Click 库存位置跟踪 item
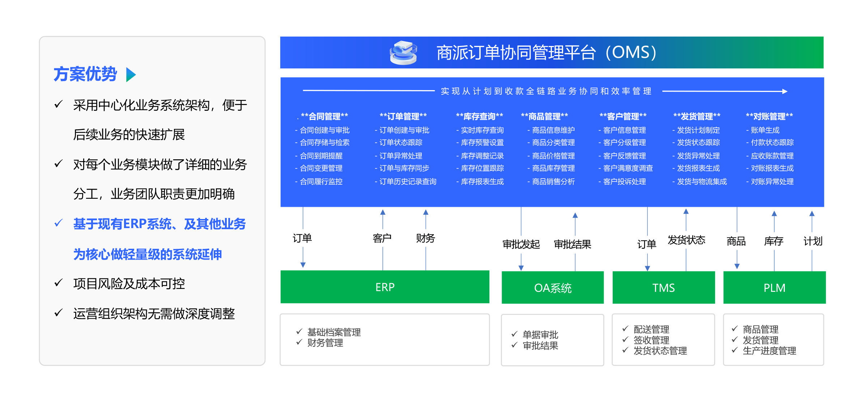 coord(480,168)
